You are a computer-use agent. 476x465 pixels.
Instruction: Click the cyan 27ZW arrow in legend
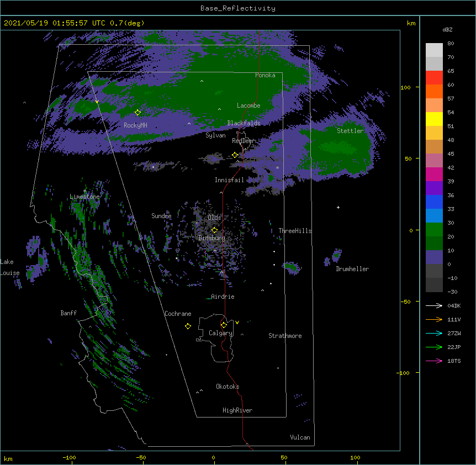(x=434, y=333)
